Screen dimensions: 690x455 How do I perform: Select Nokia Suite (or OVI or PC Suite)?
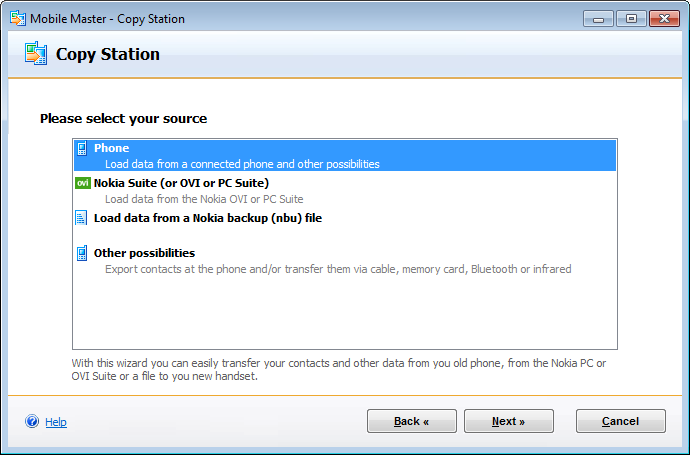pos(181,183)
